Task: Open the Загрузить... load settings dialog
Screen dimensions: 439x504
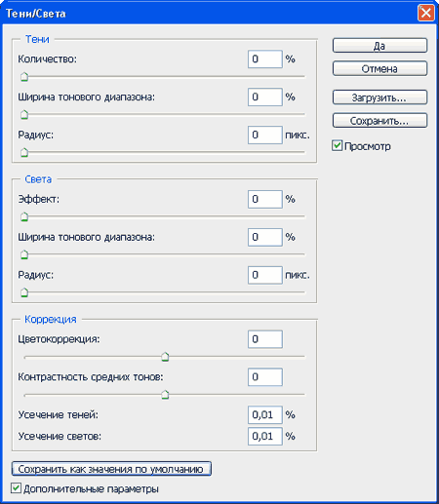Action: click(379, 97)
